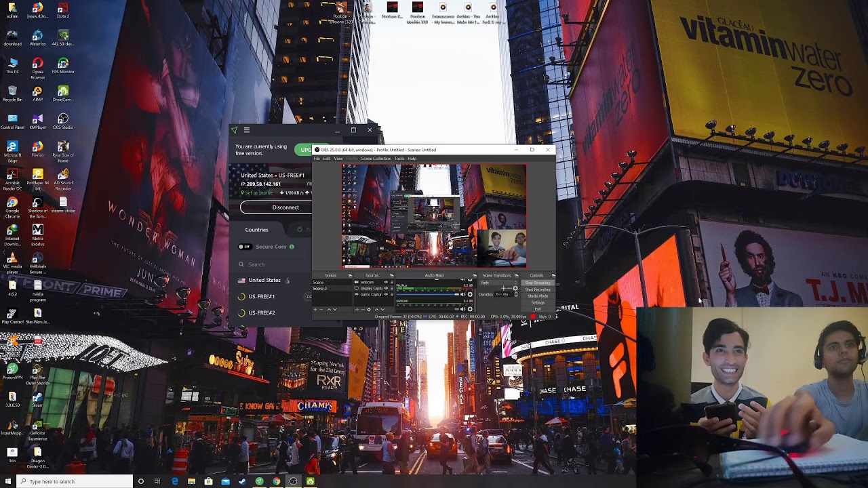Screen dimensions: 868x488
Task: Pop out the Audio Mixer dock panel
Action: point(475,275)
